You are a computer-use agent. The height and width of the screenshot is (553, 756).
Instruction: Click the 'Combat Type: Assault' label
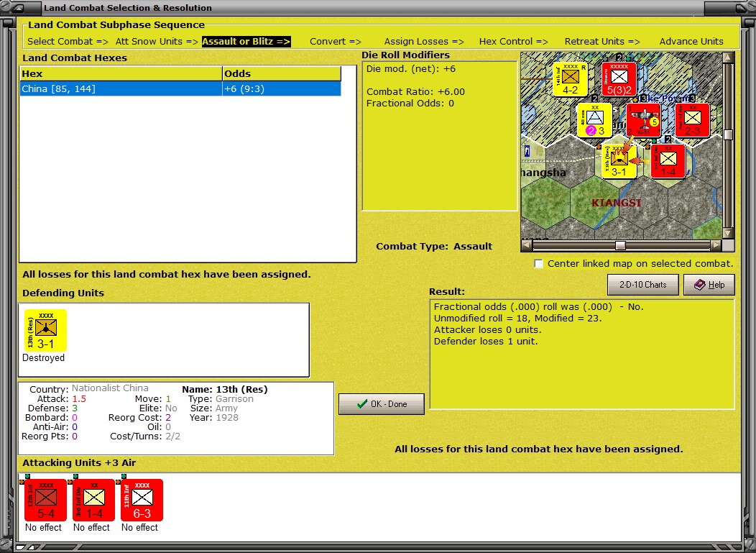coord(434,246)
